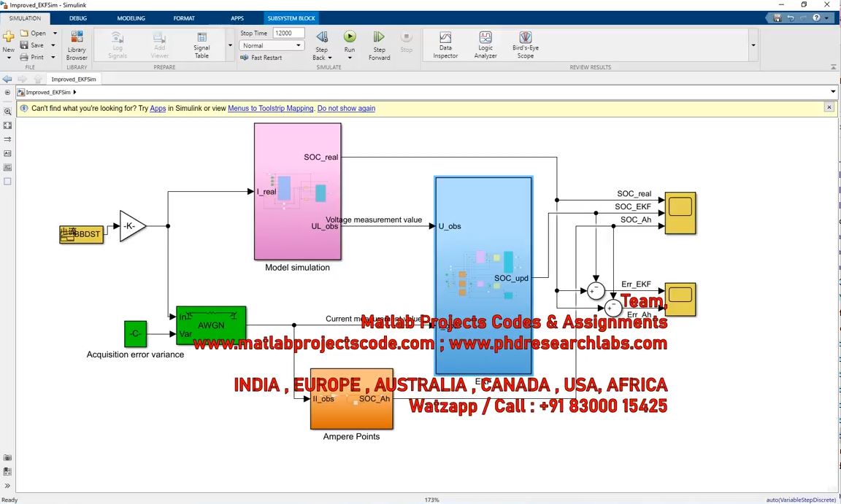Viewport: 841px width, 504px height.
Task: Switch to the MODELING tab
Action: (x=131, y=18)
